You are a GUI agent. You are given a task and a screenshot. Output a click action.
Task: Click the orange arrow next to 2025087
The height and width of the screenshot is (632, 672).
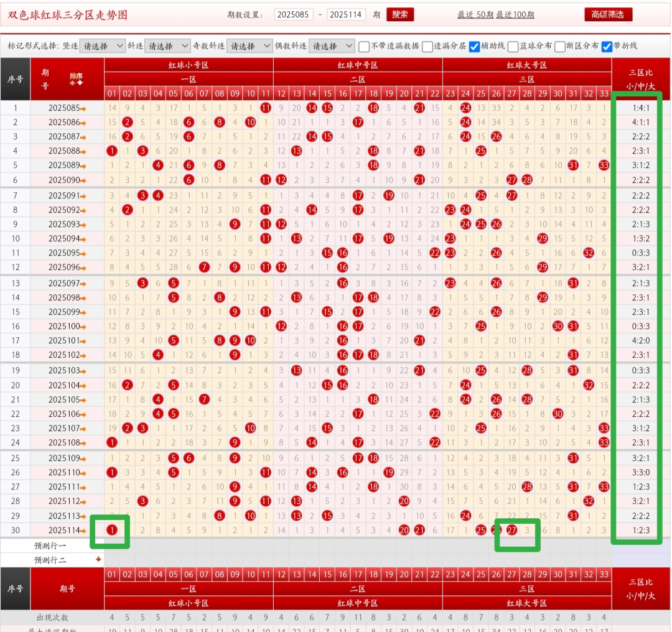[x=83, y=137]
